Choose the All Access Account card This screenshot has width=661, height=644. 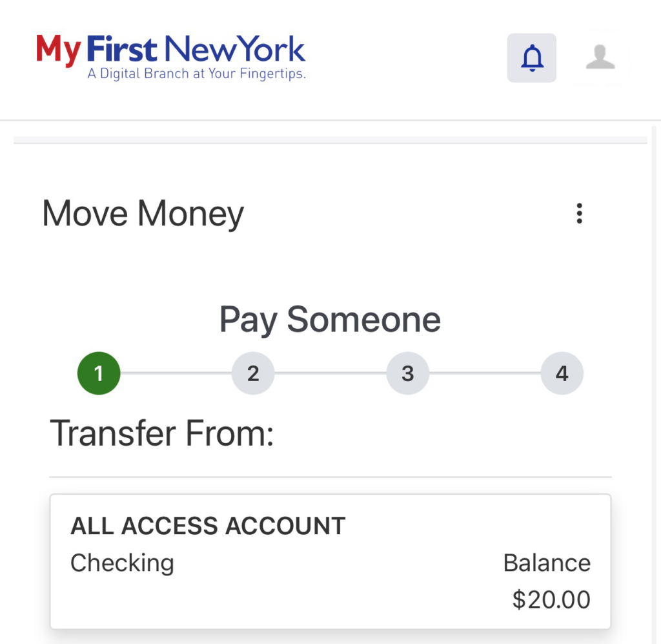[330, 561]
